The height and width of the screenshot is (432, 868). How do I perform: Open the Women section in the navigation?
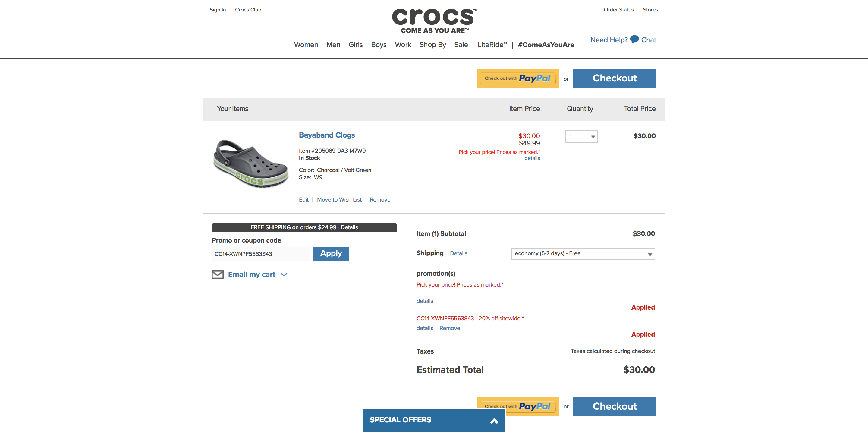[306, 45]
